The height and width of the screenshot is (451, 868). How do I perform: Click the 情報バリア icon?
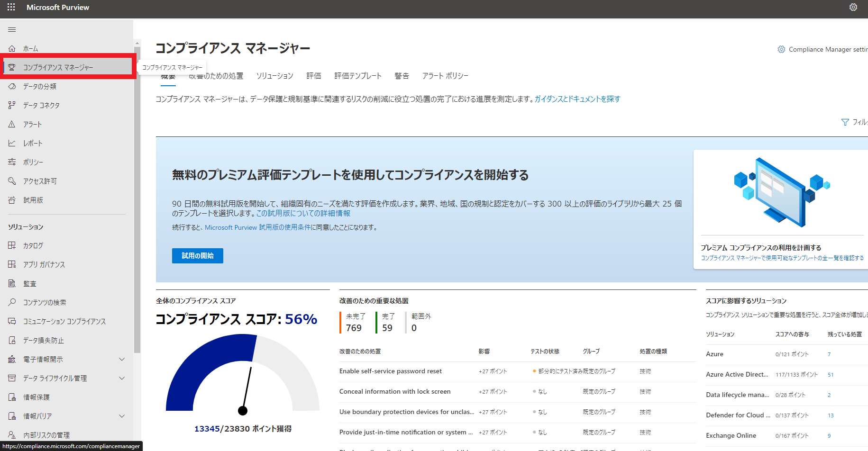(x=12, y=416)
